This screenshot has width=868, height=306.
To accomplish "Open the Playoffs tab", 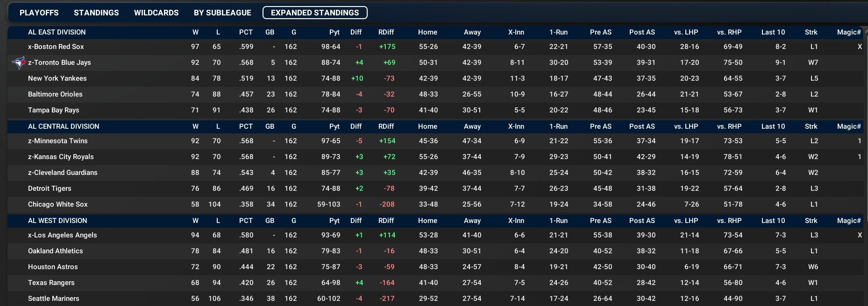I will [39, 13].
